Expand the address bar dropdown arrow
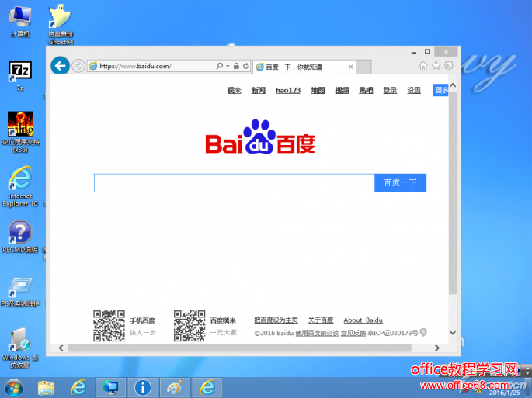Viewport: 532px width, 398px height. (228, 66)
